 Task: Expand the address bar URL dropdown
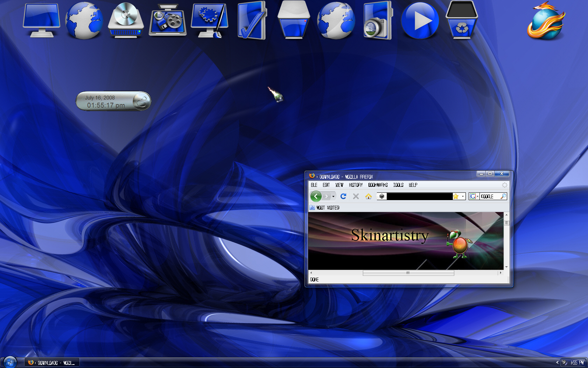click(x=463, y=196)
